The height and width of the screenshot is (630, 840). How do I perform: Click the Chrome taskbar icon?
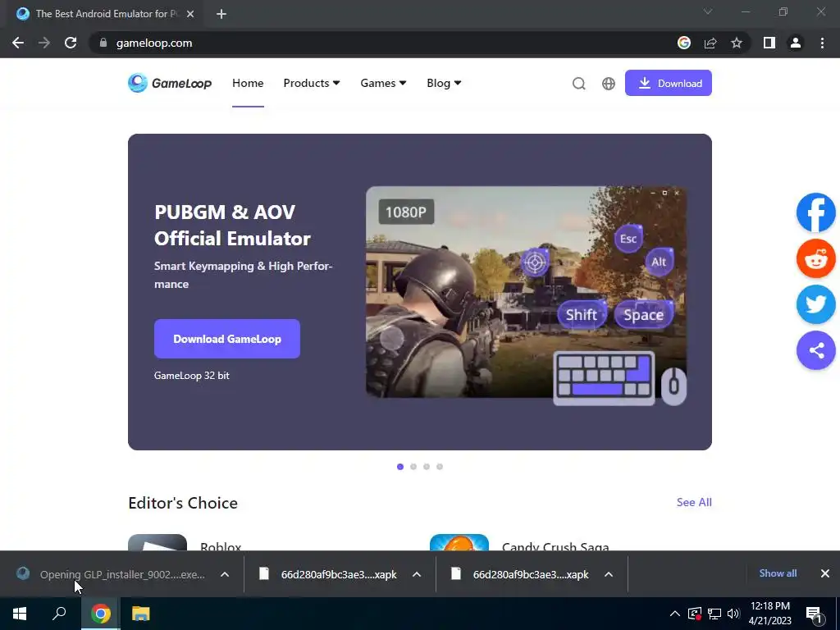coord(101,614)
